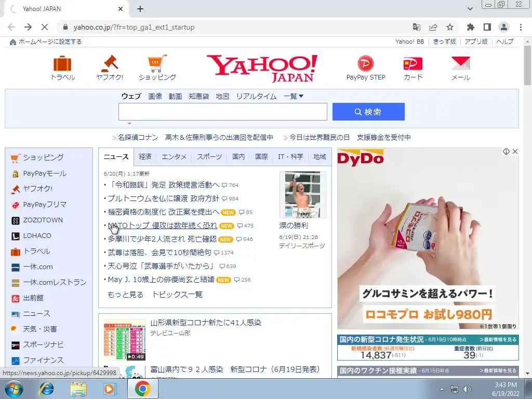
Task: Open 出前館 in the left sidebar
Action: pos(33,298)
